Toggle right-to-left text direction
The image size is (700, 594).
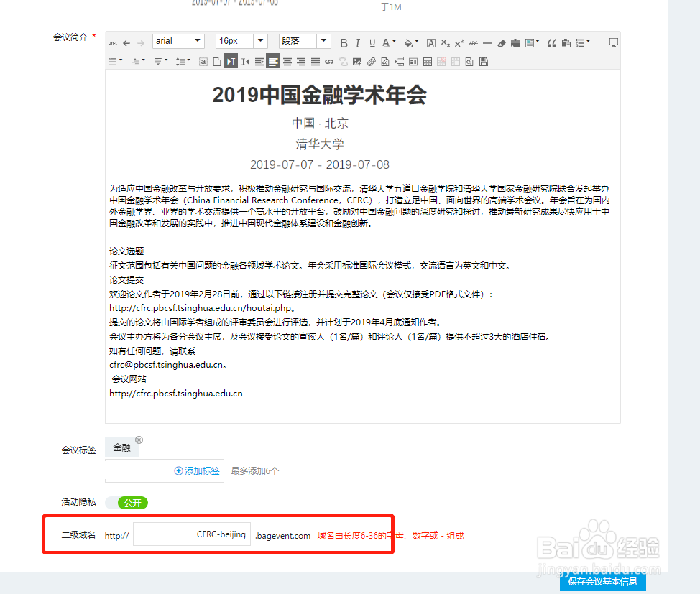(x=245, y=62)
